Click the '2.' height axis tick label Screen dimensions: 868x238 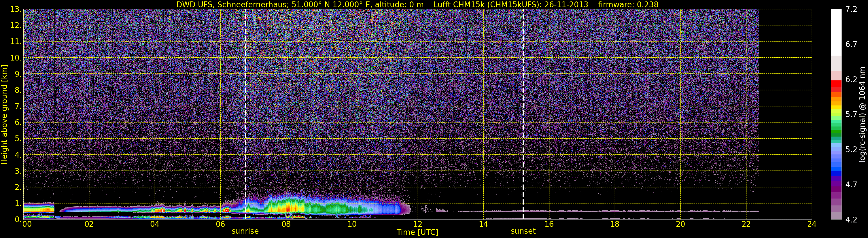pyautogui.click(x=18, y=187)
